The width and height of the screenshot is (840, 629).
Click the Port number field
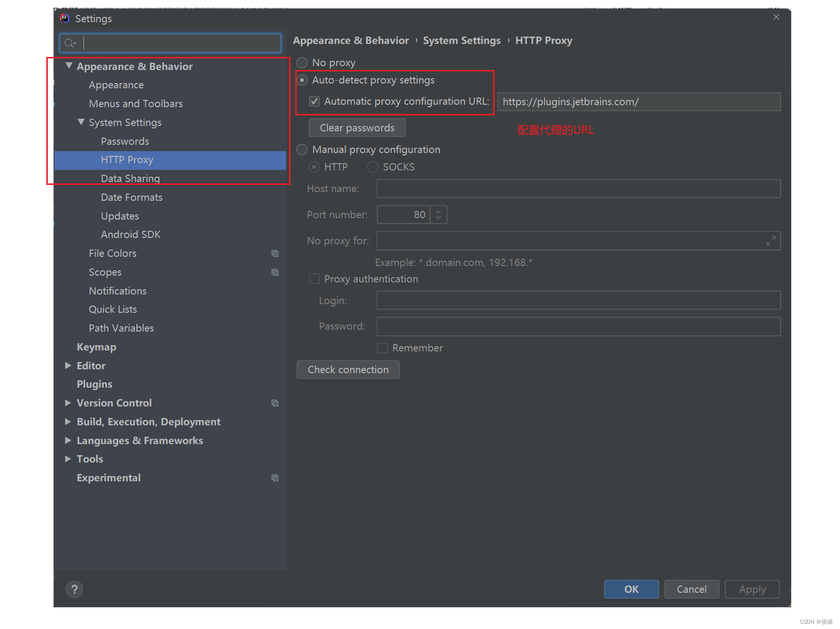click(403, 215)
